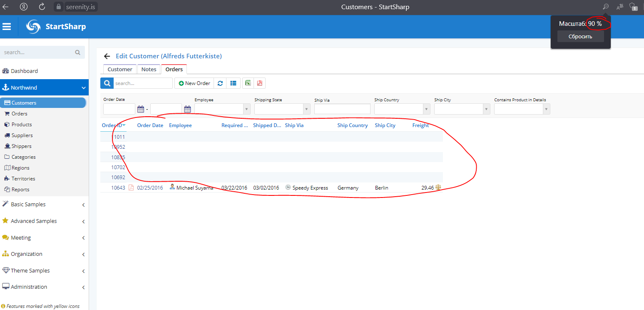Screen dimensions: 644x310
Task: Click the StartSharp swirl logo
Action: [x=33, y=26]
